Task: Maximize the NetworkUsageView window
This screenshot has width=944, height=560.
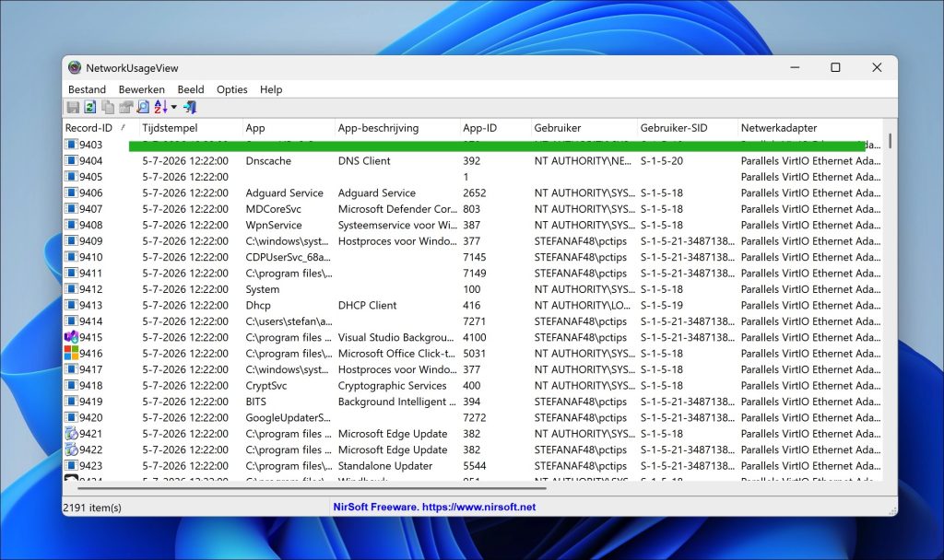Action: tap(835, 67)
